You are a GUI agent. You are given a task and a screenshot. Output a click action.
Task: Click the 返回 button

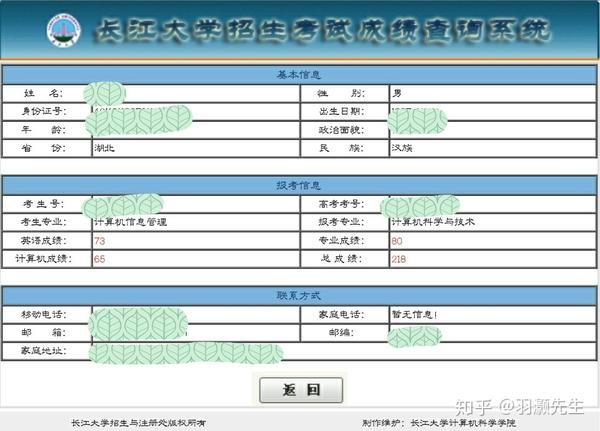(301, 390)
